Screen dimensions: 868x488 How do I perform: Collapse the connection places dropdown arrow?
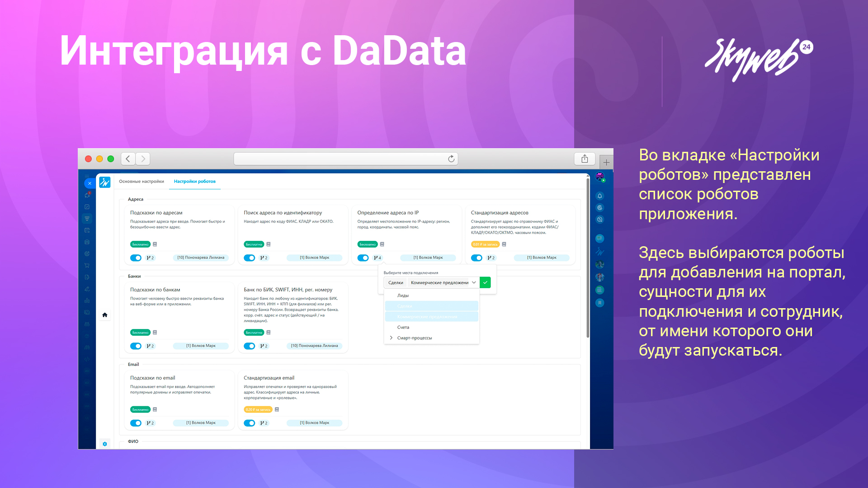(474, 282)
